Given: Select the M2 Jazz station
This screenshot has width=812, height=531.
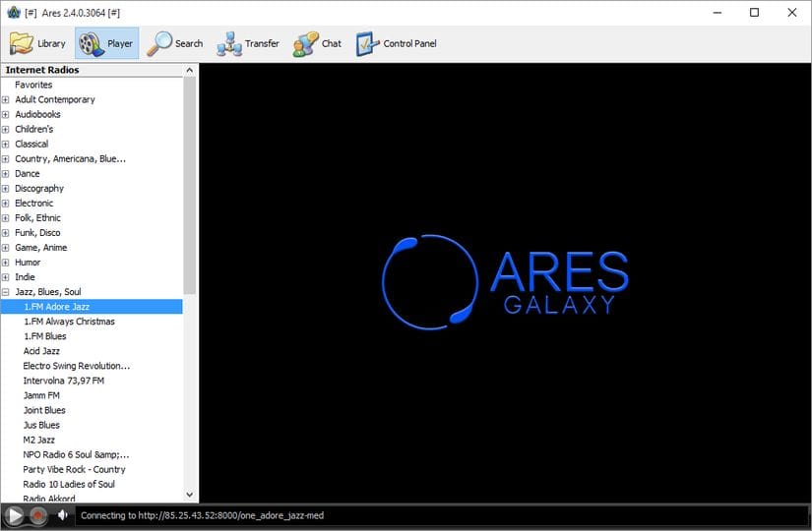Looking at the screenshot, I should (x=40, y=440).
